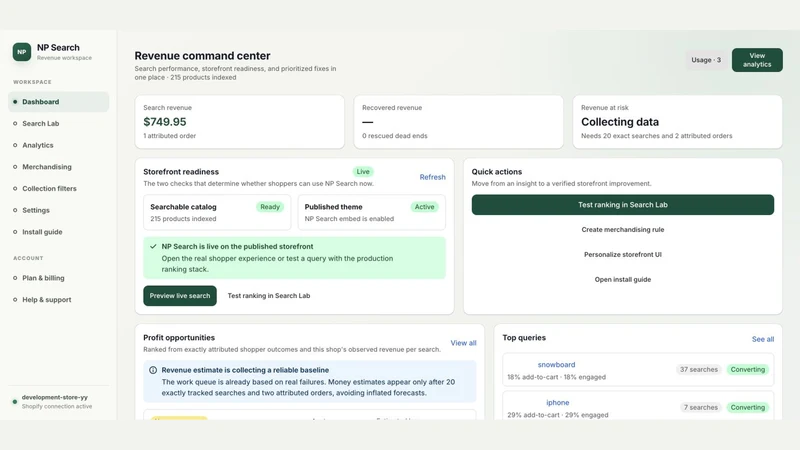The width and height of the screenshot is (800, 450).
Task: Click Preview live search button
Action: pyautogui.click(x=180, y=296)
